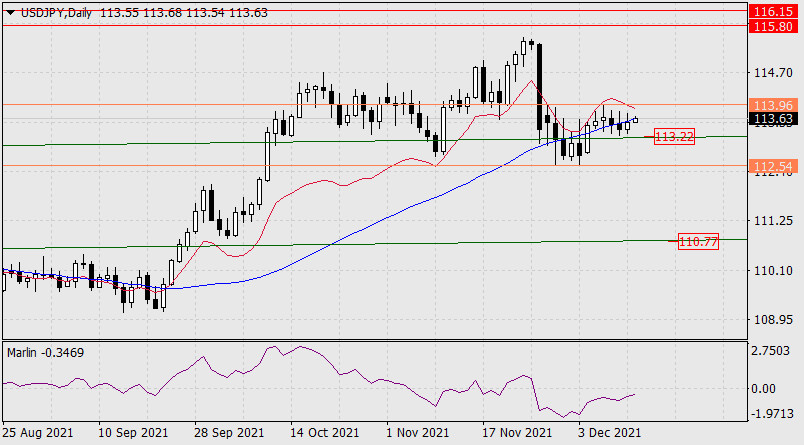
Task: Click the 3 Dec 2021 date label
Action: pos(610,433)
